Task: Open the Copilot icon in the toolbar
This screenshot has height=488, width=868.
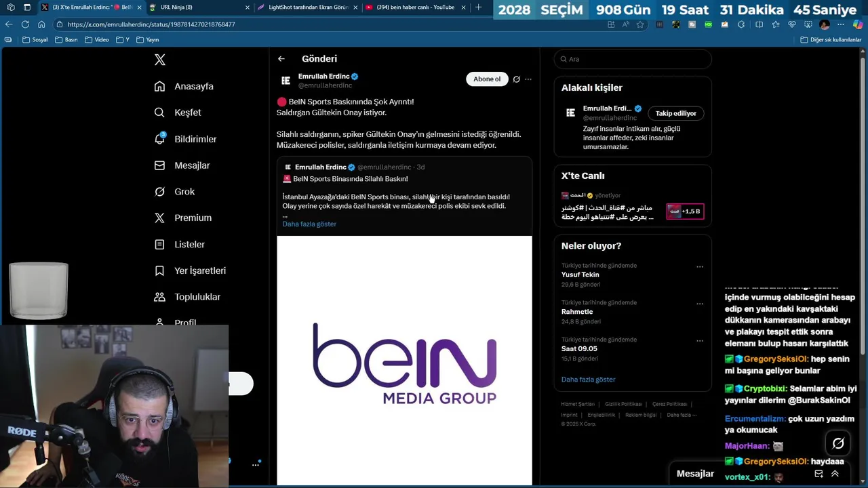Action: (858, 24)
